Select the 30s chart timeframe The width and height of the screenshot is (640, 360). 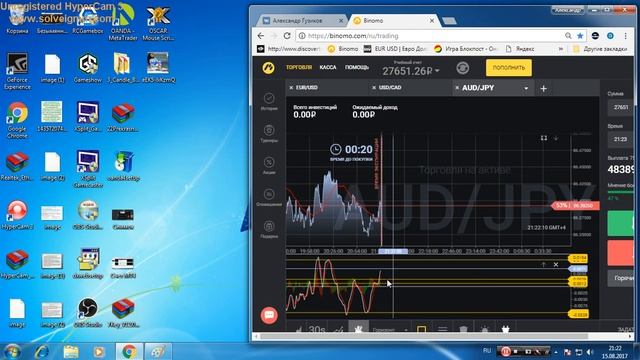317,329
